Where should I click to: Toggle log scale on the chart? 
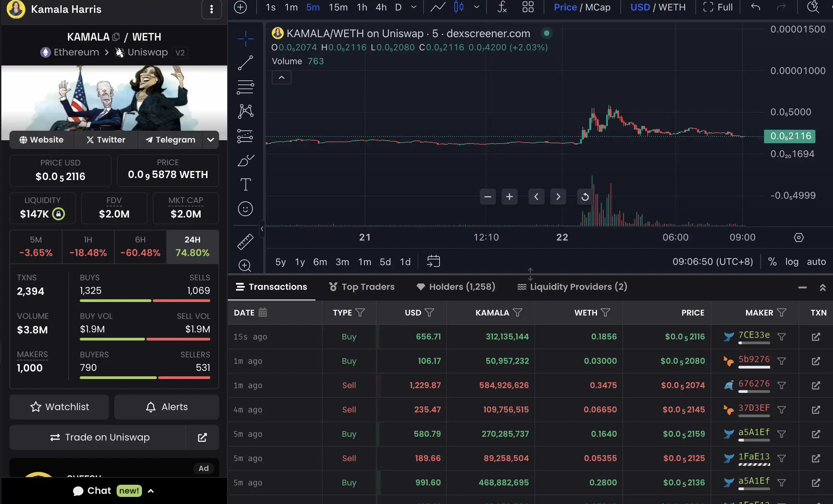pyautogui.click(x=791, y=261)
